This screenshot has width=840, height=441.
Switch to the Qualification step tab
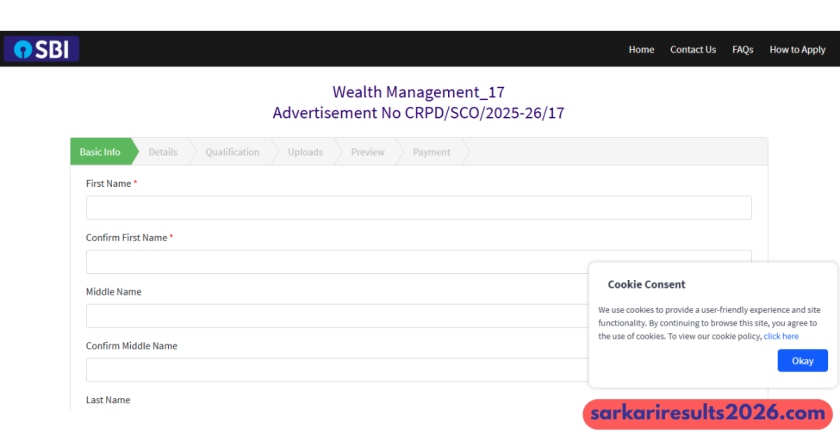coord(232,152)
